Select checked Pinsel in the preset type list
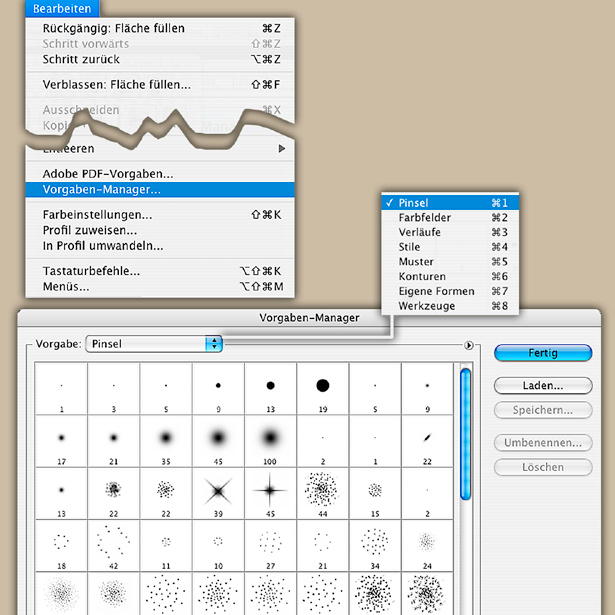 (x=450, y=203)
